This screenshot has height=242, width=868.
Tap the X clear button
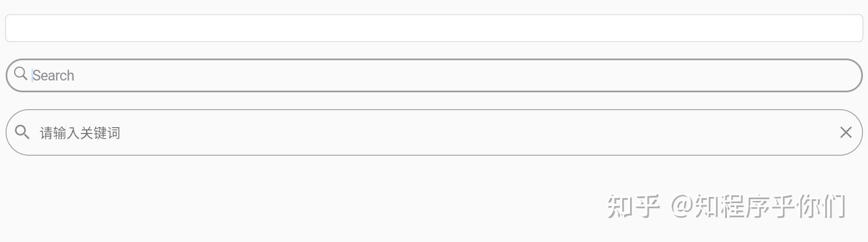[845, 132]
